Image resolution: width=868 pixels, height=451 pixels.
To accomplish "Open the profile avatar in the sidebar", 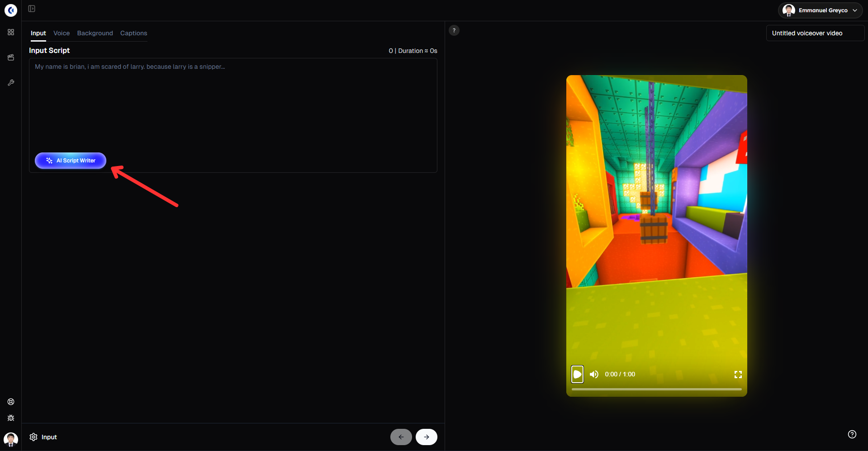I will point(11,439).
